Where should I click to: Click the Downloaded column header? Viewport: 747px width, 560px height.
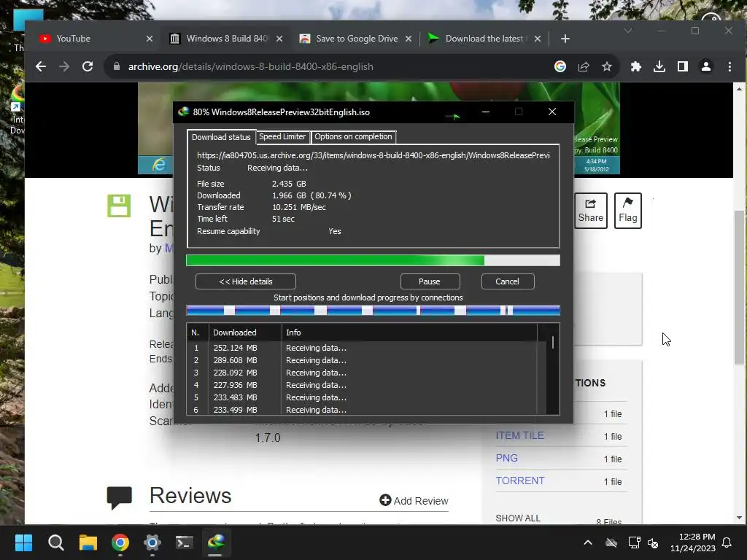(245, 332)
